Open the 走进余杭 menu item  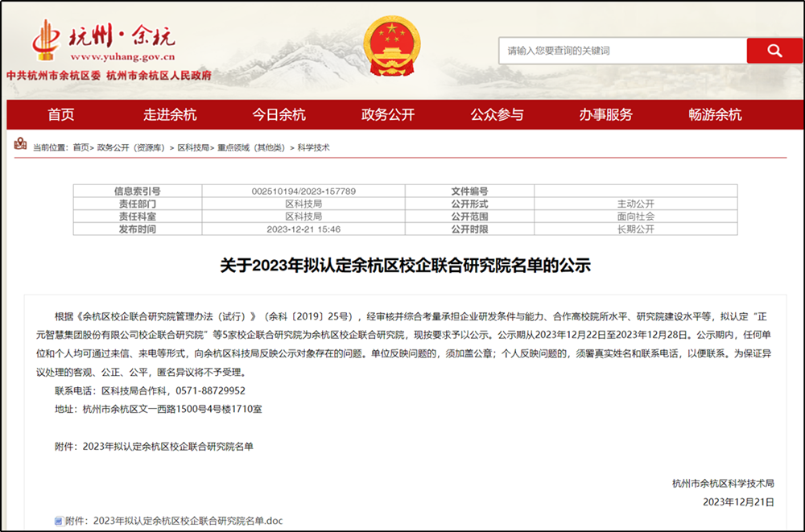(x=170, y=114)
